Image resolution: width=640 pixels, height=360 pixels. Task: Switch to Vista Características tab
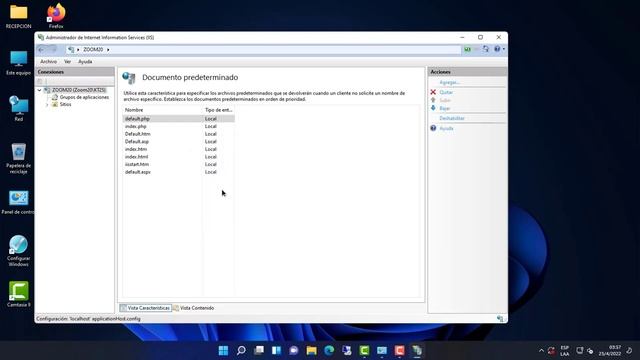(x=145, y=308)
